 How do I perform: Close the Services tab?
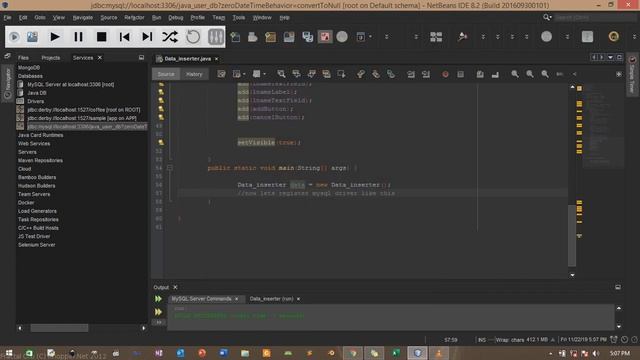pos(100,58)
